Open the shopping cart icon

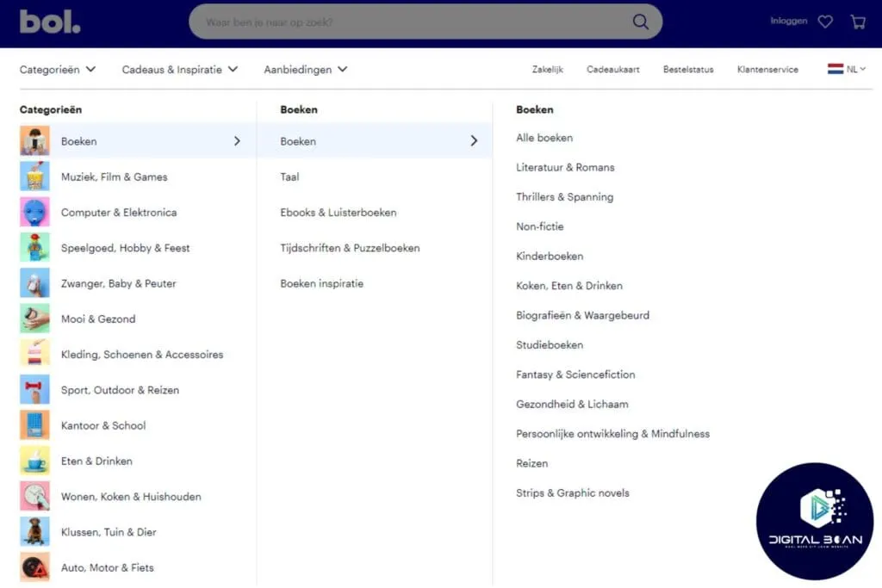[858, 22]
